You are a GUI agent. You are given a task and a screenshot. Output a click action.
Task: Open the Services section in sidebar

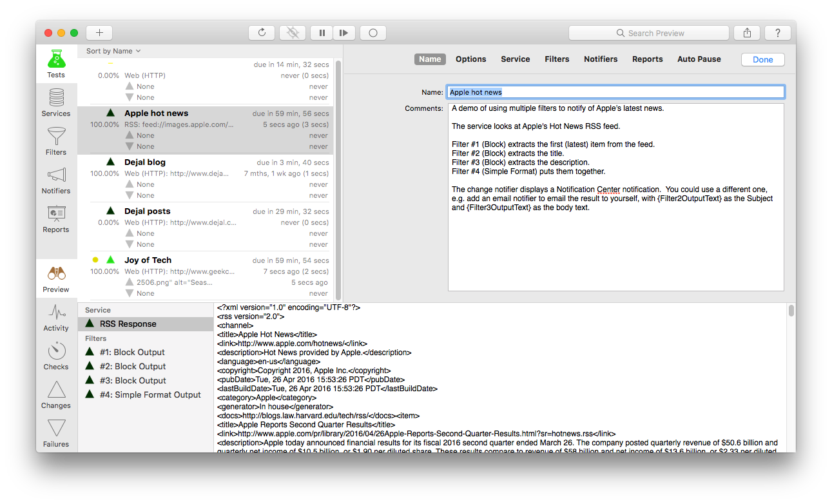(x=56, y=102)
